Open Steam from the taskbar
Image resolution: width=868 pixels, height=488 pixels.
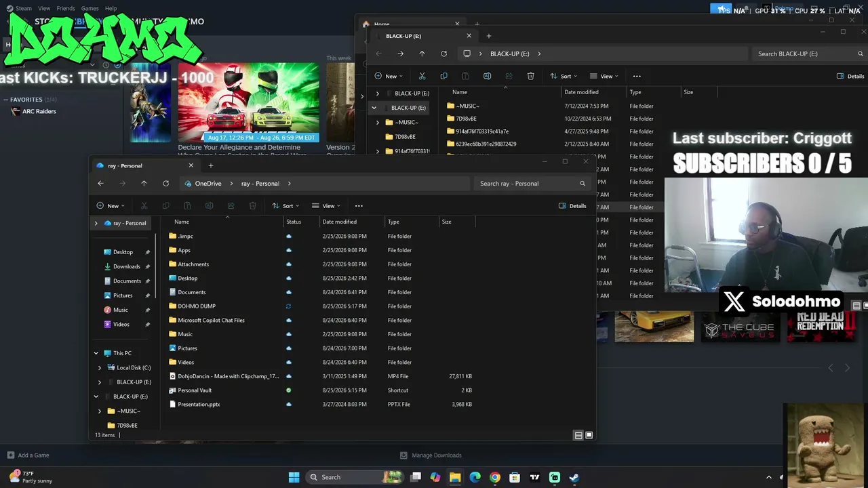(x=574, y=477)
